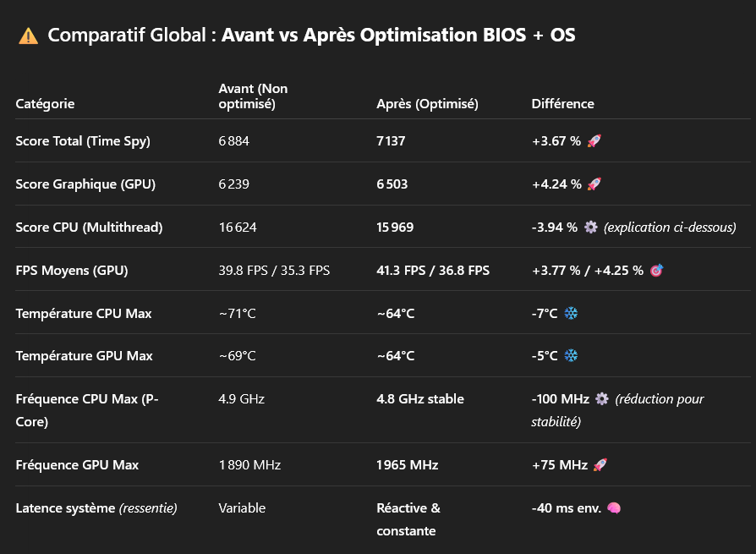Click the optimized value 7 137

click(x=391, y=140)
